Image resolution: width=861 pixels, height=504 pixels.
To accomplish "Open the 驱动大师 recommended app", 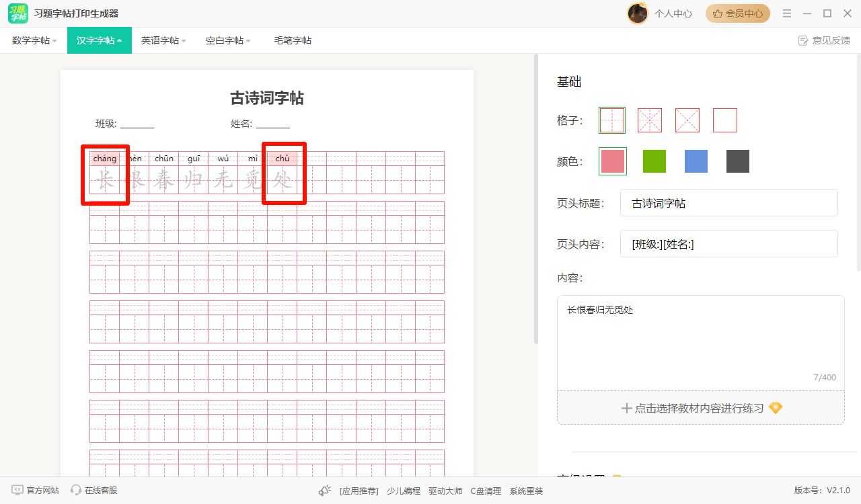I will click(445, 491).
